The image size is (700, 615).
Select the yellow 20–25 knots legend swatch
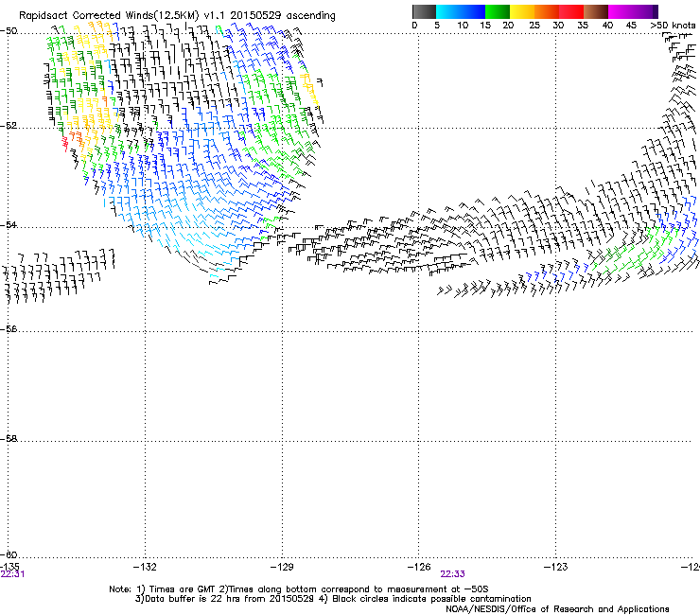(522, 11)
